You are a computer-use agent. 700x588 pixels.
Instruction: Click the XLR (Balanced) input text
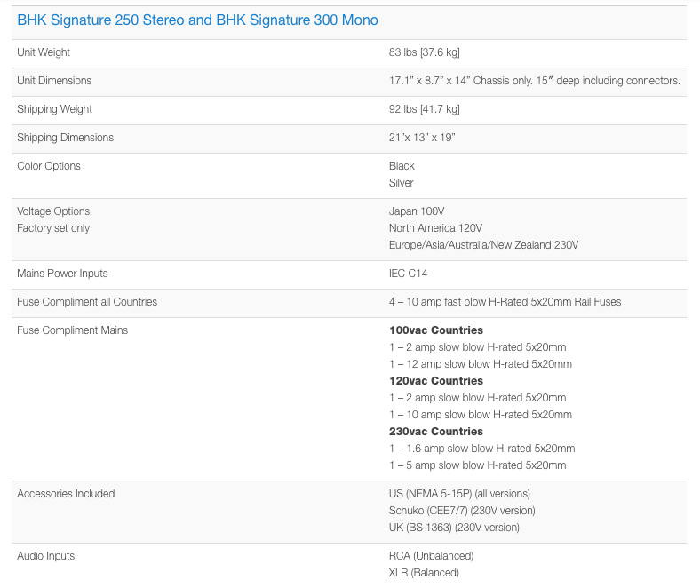[424, 573]
